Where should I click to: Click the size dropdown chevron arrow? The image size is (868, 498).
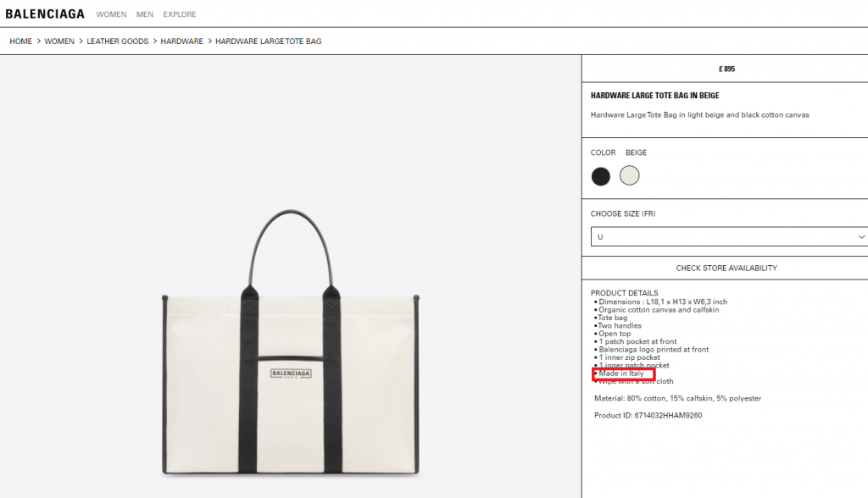(x=861, y=237)
